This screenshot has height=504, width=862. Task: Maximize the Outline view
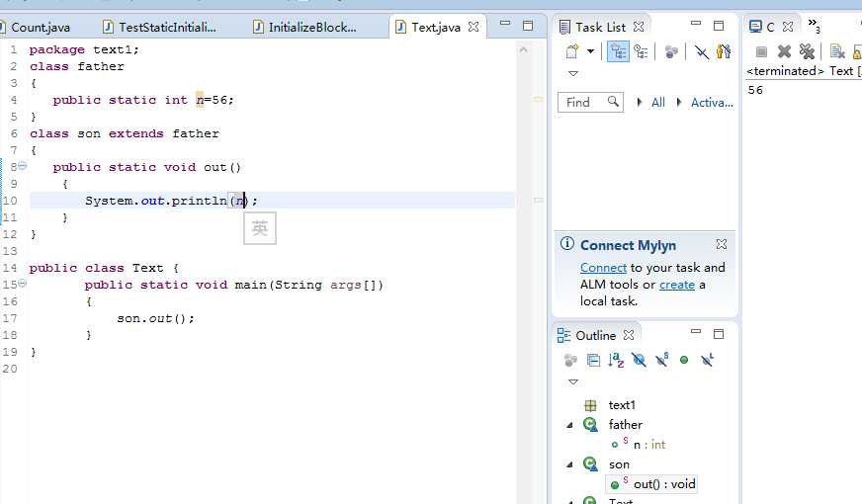tap(719, 334)
